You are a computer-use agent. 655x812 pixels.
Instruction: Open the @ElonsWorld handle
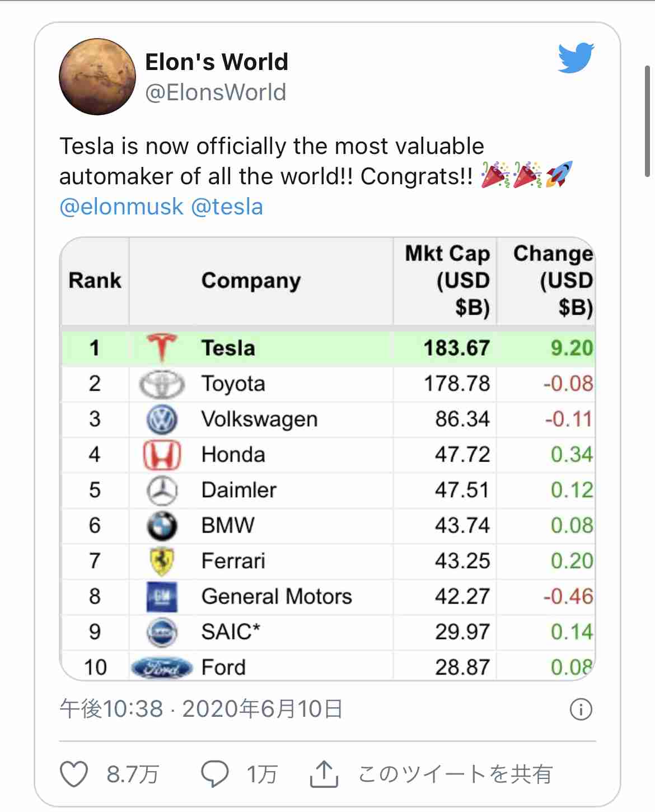click(216, 92)
